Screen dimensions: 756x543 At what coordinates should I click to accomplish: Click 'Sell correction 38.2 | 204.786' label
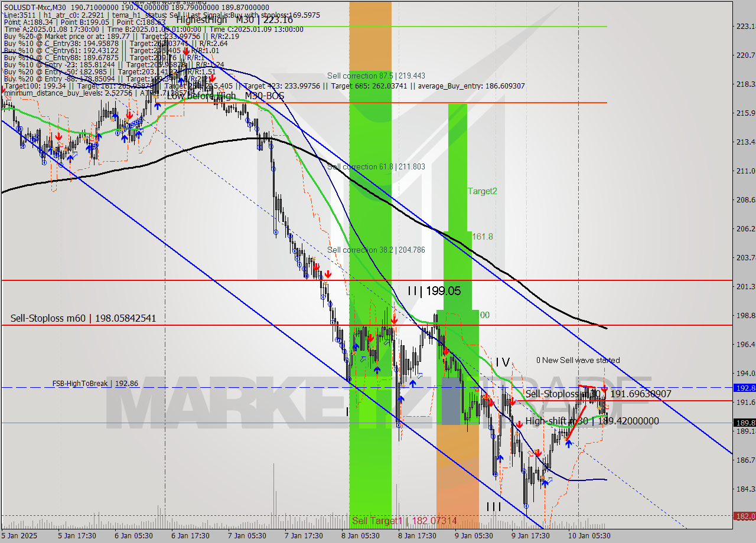pyautogui.click(x=376, y=250)
